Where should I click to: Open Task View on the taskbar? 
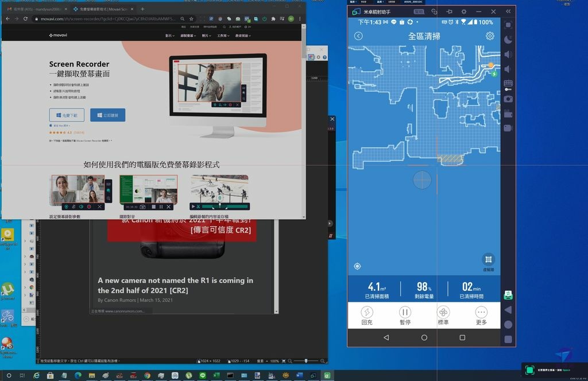click(22, 375)
